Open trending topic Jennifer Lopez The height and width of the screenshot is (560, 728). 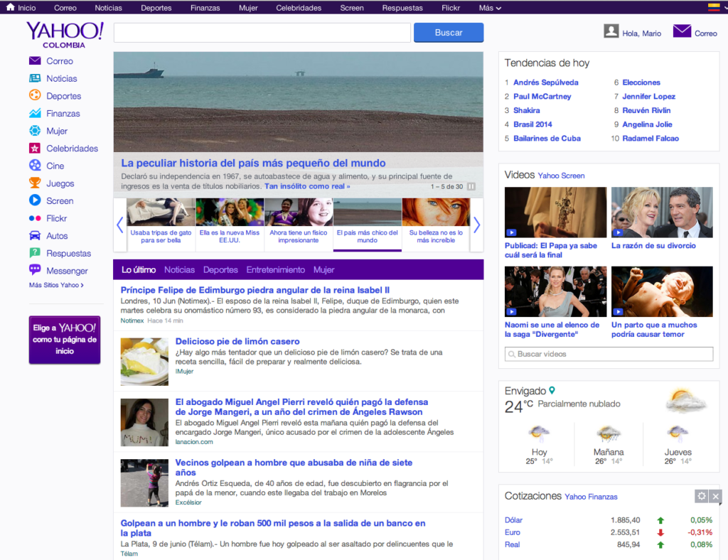coord(648,97)
